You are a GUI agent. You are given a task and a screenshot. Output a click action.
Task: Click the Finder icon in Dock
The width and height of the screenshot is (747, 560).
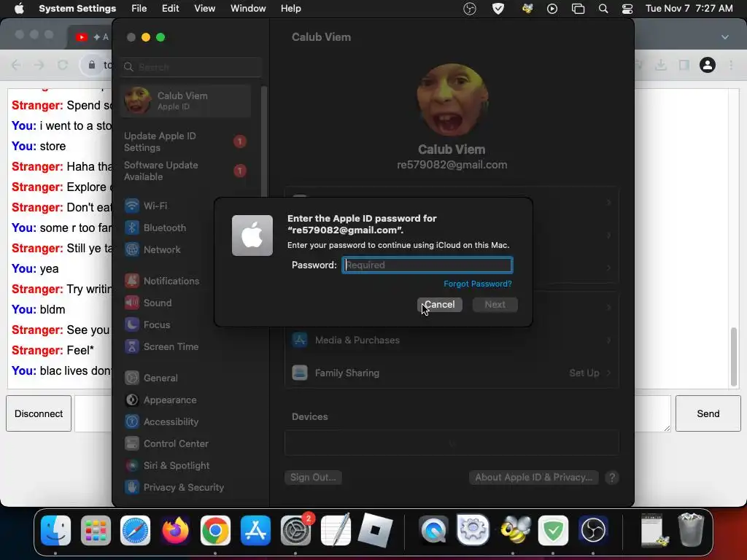(55, 531)
